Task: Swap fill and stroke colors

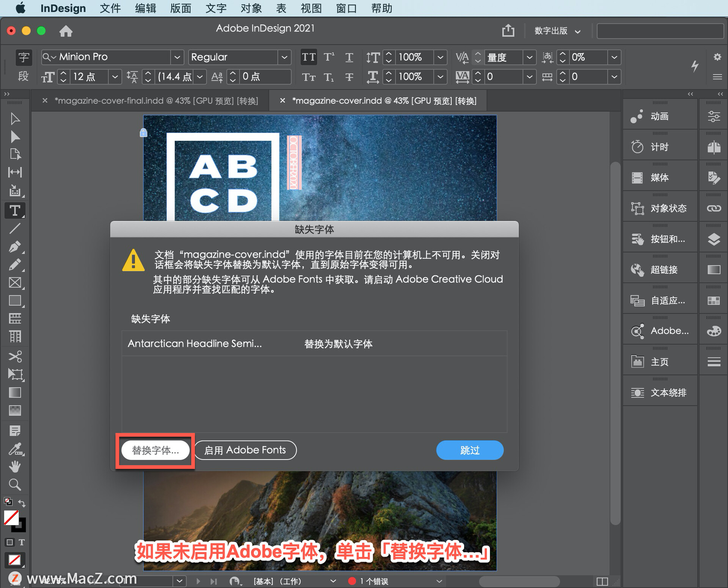Action: 22,504
